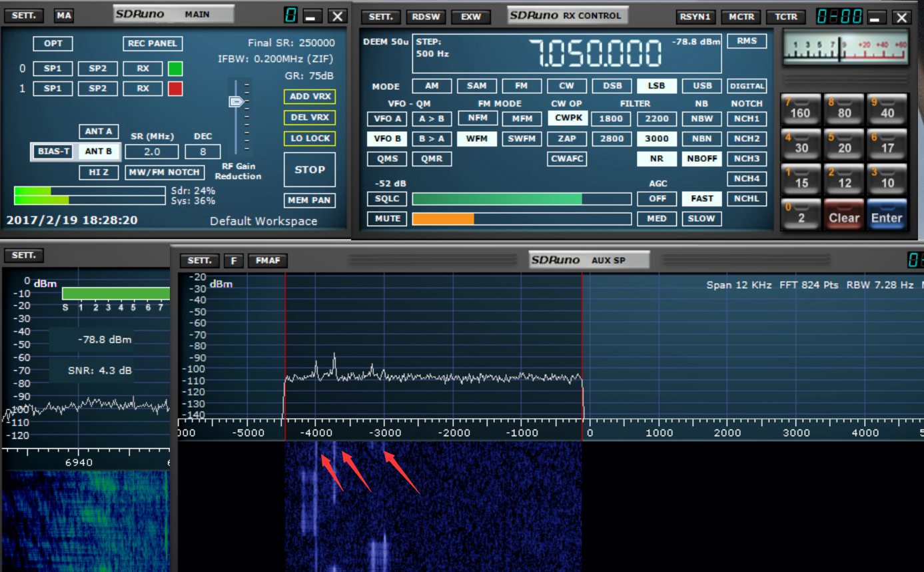Screen dimensions: 924x572
Task: Click DEL VRX button
Action: click(x=310, y=117)
